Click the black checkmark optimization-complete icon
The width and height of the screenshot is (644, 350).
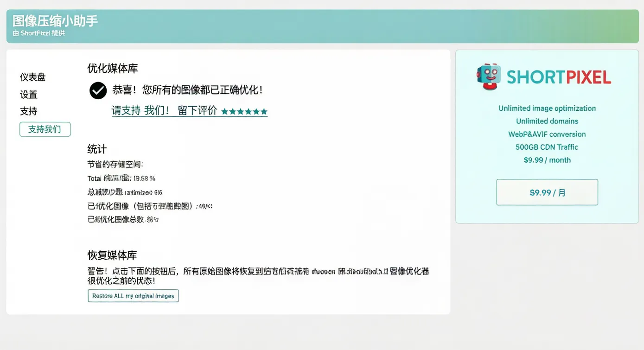pos(97,90)
